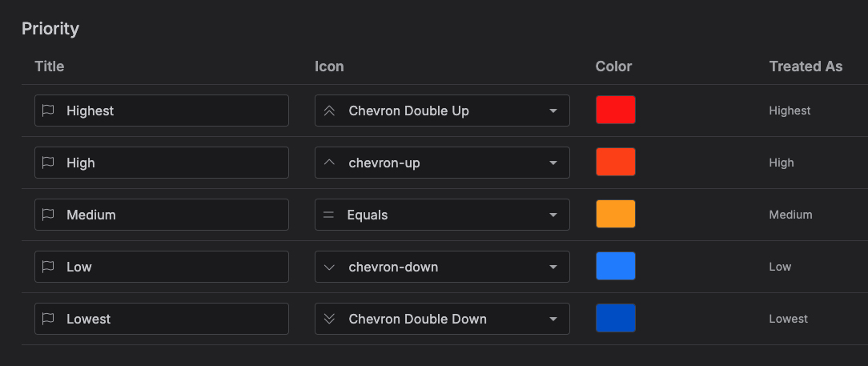Pick the light blue swatch for Low
Screen dimensions: 868x366
616,266
